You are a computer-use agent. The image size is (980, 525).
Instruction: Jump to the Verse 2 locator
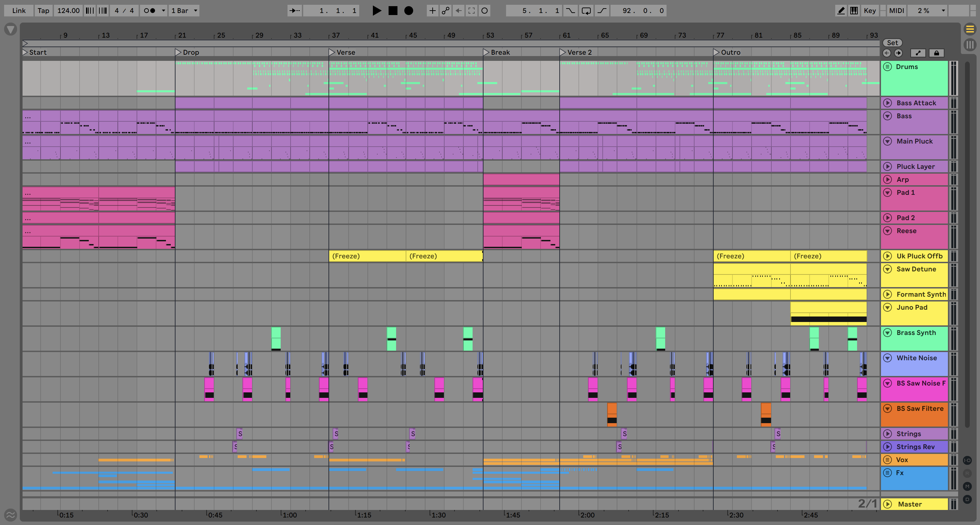[x=563, y=52]
